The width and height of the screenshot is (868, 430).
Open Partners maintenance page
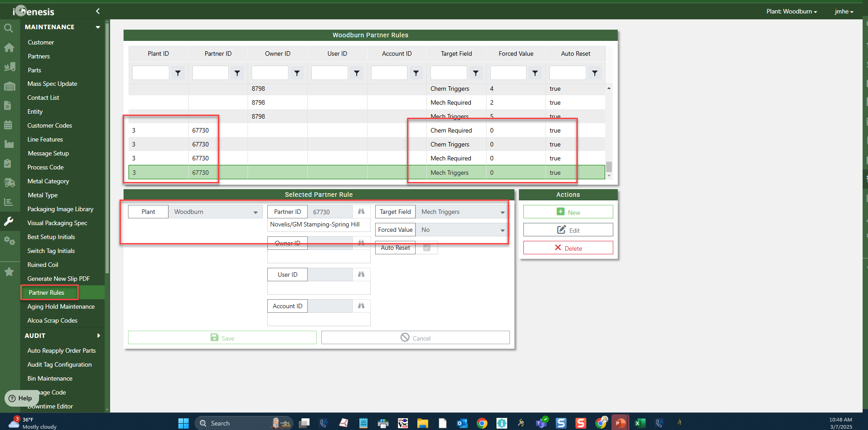(39, 56)
